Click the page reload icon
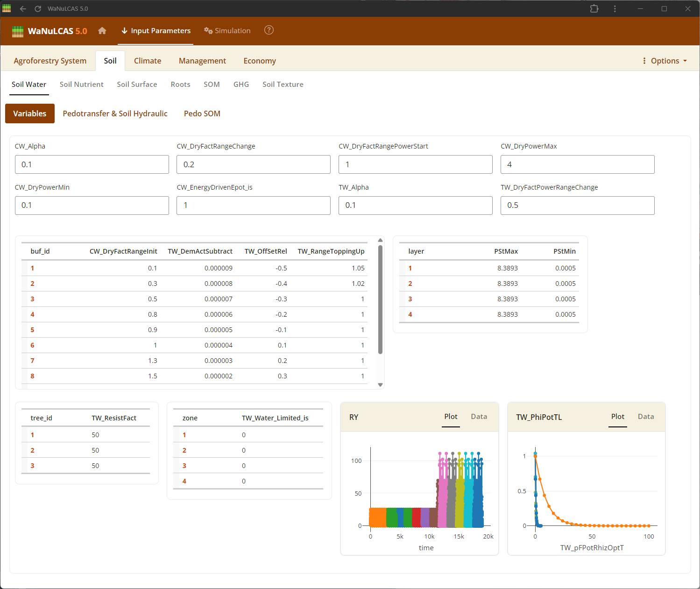This screenshot has height=589, width=700. coord(38,9)
